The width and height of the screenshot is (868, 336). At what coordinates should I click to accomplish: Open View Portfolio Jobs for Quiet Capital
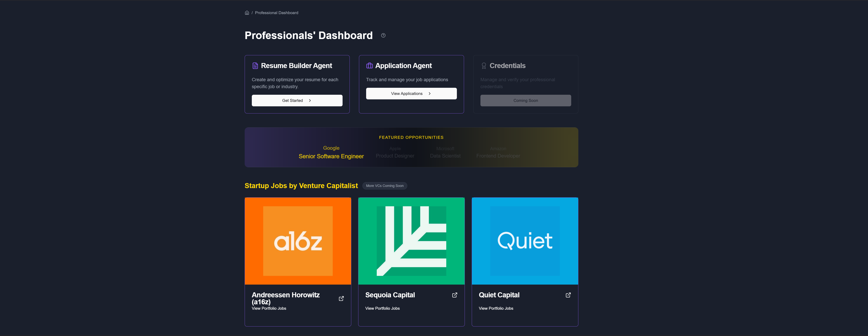click(496, 308)
